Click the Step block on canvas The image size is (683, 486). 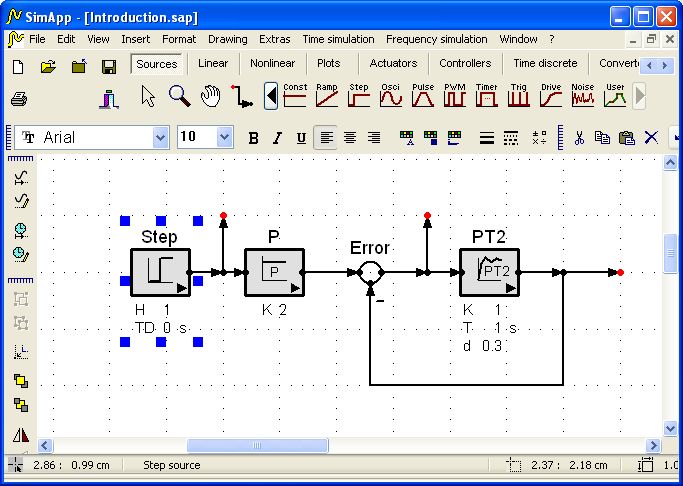(x=160, y=273)
